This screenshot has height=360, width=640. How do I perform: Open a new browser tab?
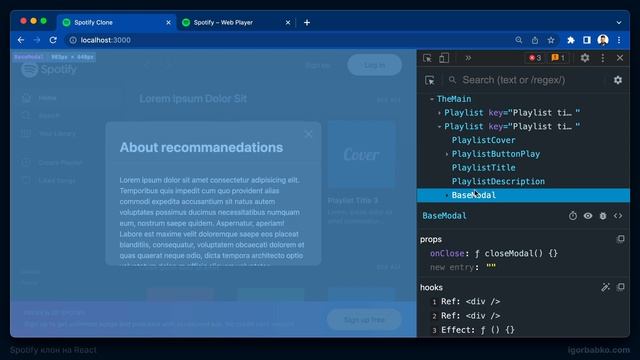click(307, 22)
